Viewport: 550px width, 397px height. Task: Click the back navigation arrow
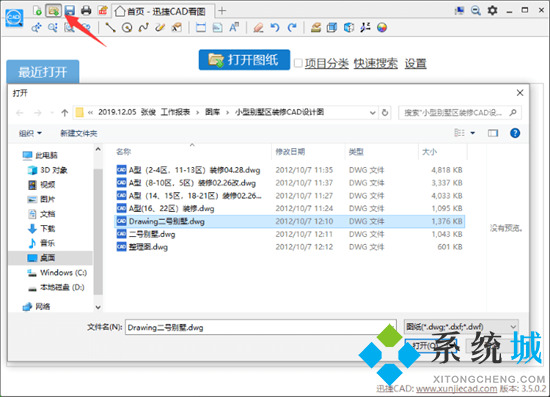20,113
